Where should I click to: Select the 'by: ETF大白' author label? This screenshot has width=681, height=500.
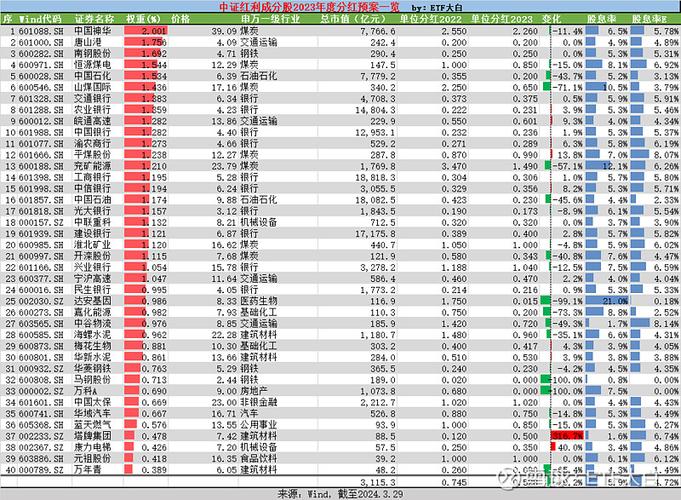pyautogui.click(x=436, y=7)
